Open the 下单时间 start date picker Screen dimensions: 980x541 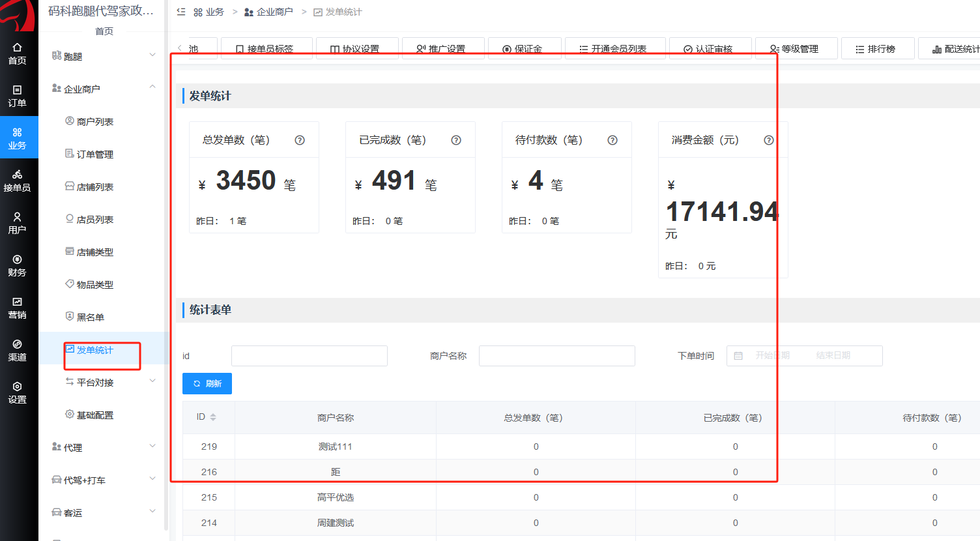(x=772, y=356)
